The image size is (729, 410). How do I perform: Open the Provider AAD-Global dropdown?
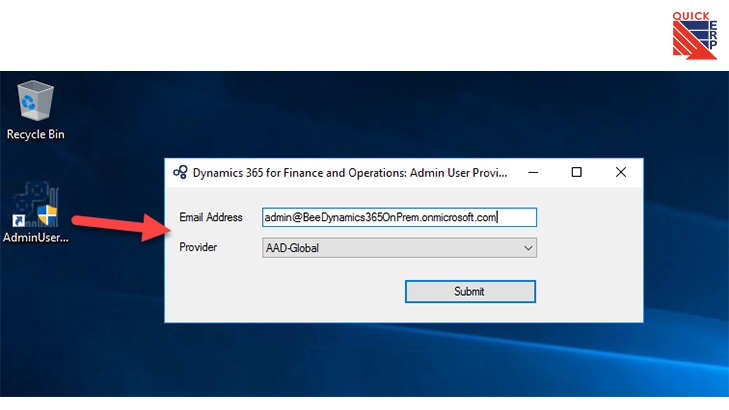399,248
